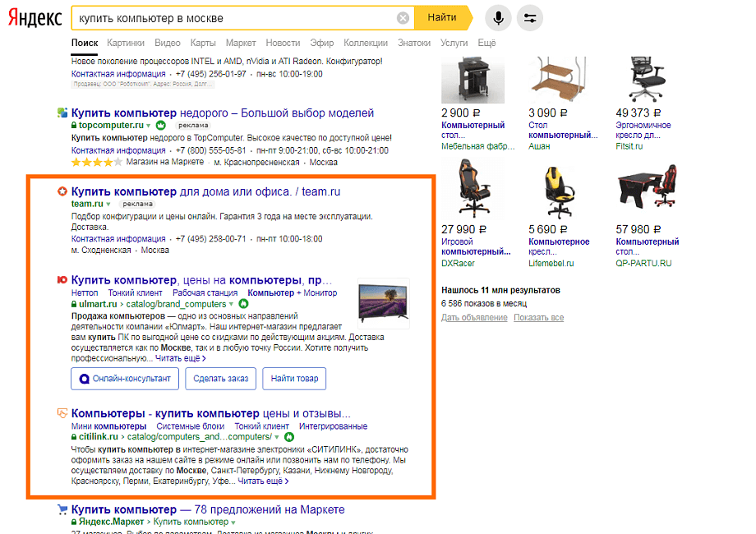Click the wooden desk image for 3 090 ₽
Image resolution: width=756 pixels, height=534 pixels.
tap(560, 80)
